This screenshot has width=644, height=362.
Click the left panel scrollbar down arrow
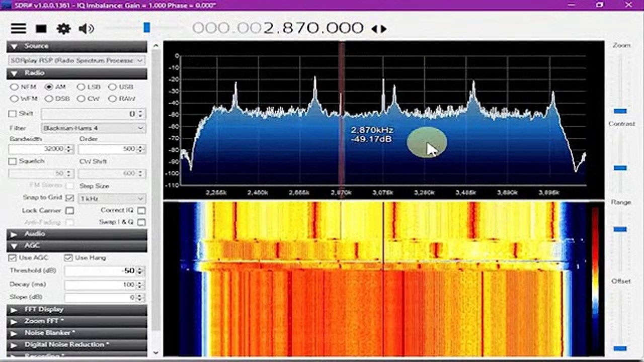click(155, 353)
